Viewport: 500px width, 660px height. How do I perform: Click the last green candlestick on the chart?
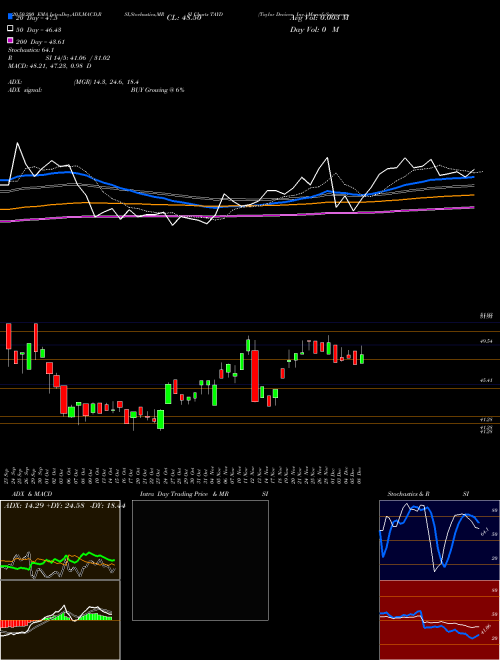pos(362,359)
